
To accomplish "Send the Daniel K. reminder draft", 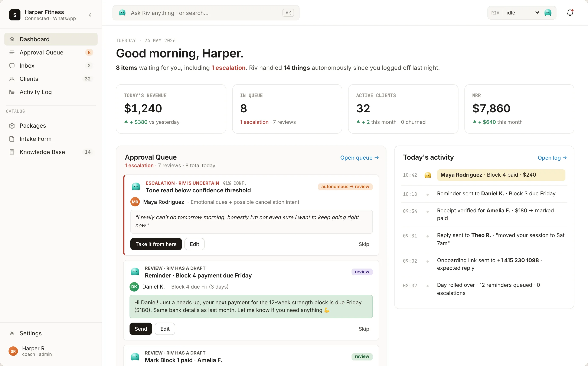I will coord(141,329).
